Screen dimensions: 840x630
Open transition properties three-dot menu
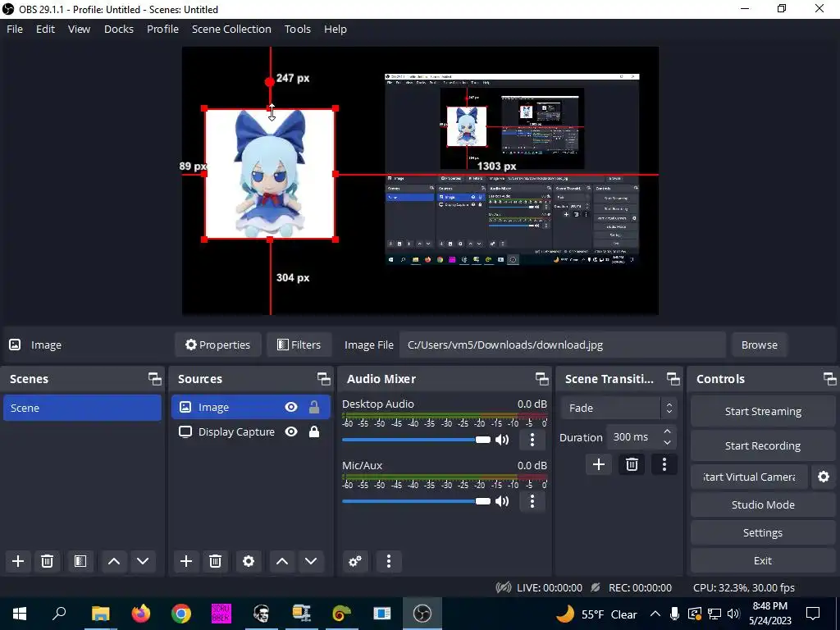[x=664, y=464]
